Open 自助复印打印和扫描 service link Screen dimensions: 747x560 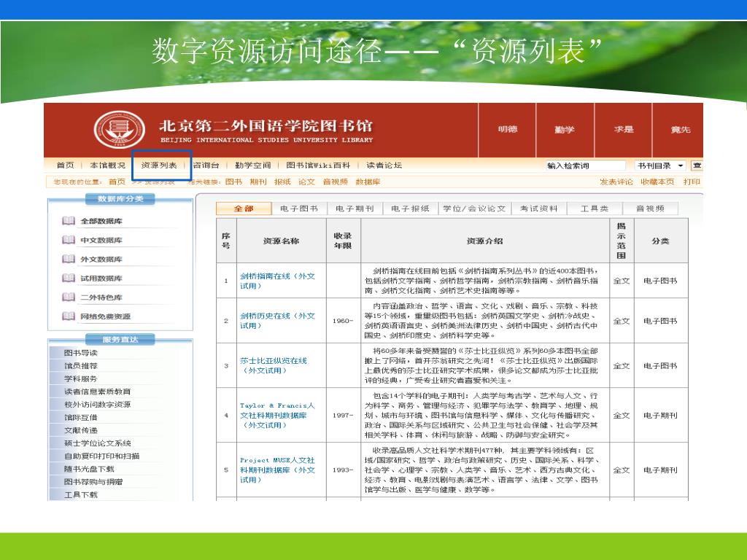tap(101, 456)
